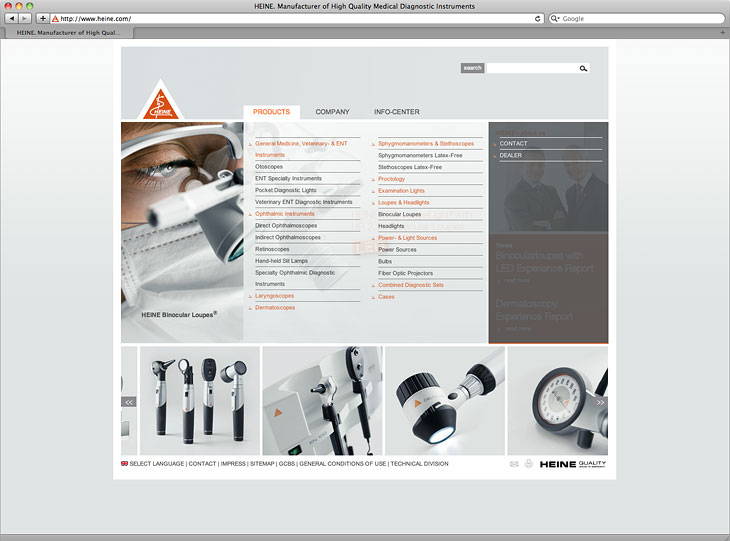730x541 pixels.
Task: Open the Bulbs link
Action: (x=385, y=261)
